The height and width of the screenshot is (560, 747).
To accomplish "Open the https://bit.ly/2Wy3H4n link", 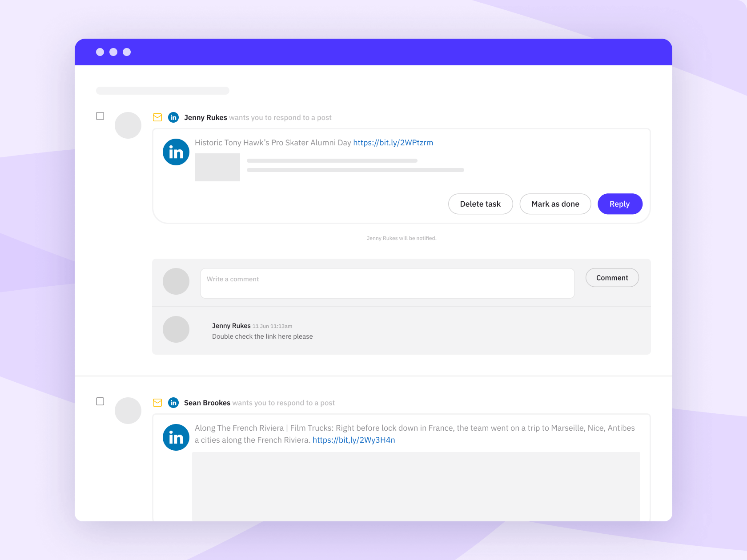I will point(354,440).
